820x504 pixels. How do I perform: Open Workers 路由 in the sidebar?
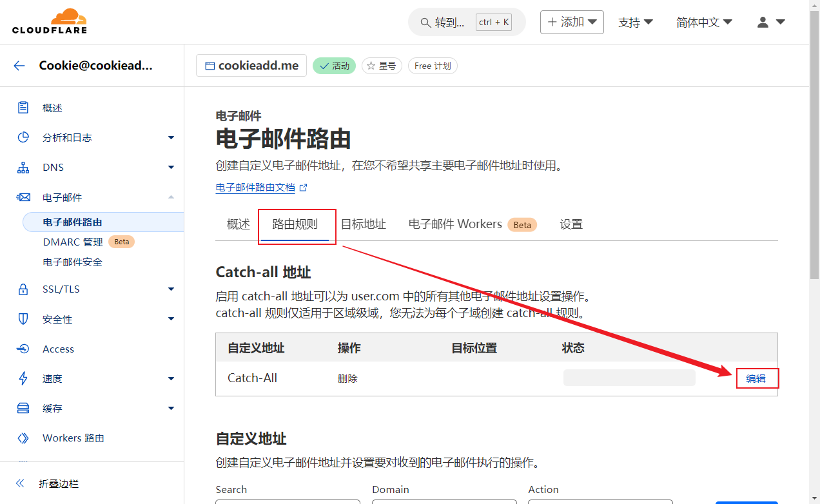click(73, 438)
